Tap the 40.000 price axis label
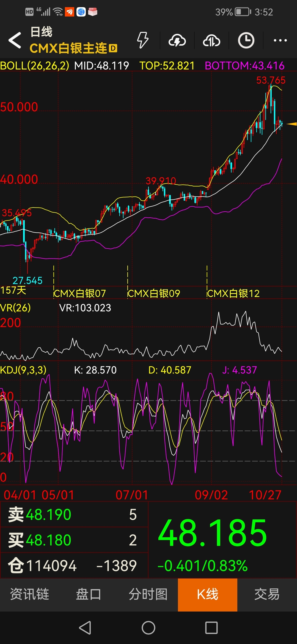297x644 pixels. click(x=19, y=179)
